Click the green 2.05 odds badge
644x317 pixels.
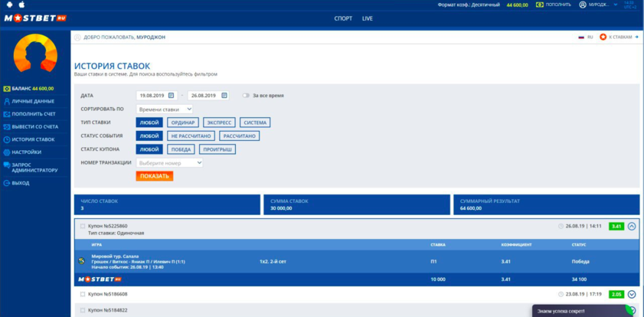(x=616, y=294)
